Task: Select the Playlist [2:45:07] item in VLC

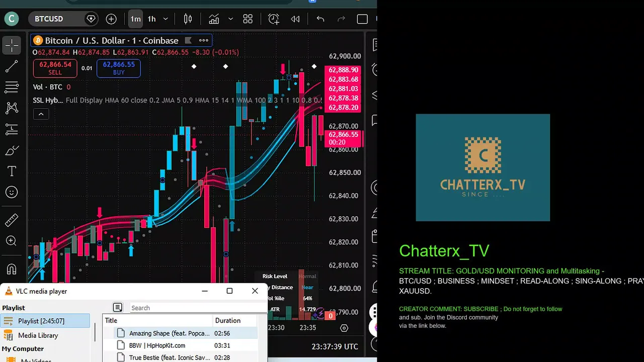Action: point(45,321)
